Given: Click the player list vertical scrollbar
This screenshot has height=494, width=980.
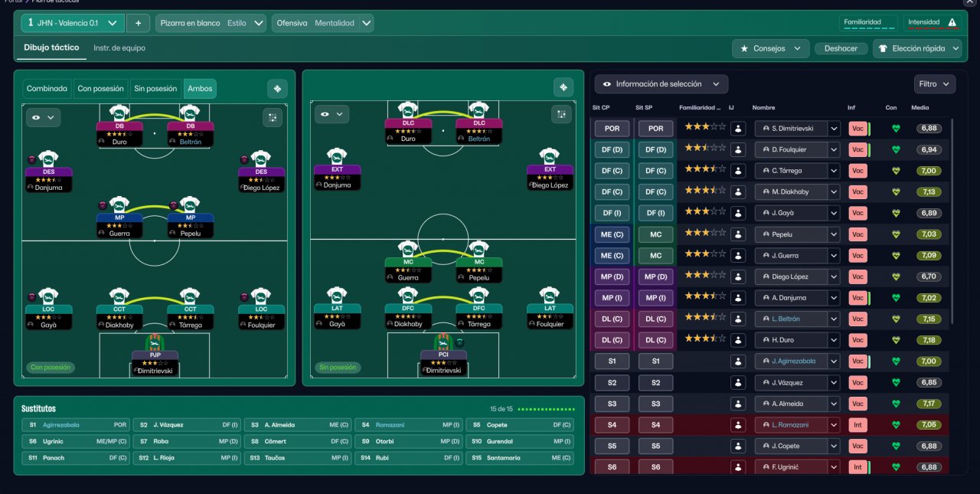Looking at the screenshot, I should pyautogui.click(x=952, y=221).
